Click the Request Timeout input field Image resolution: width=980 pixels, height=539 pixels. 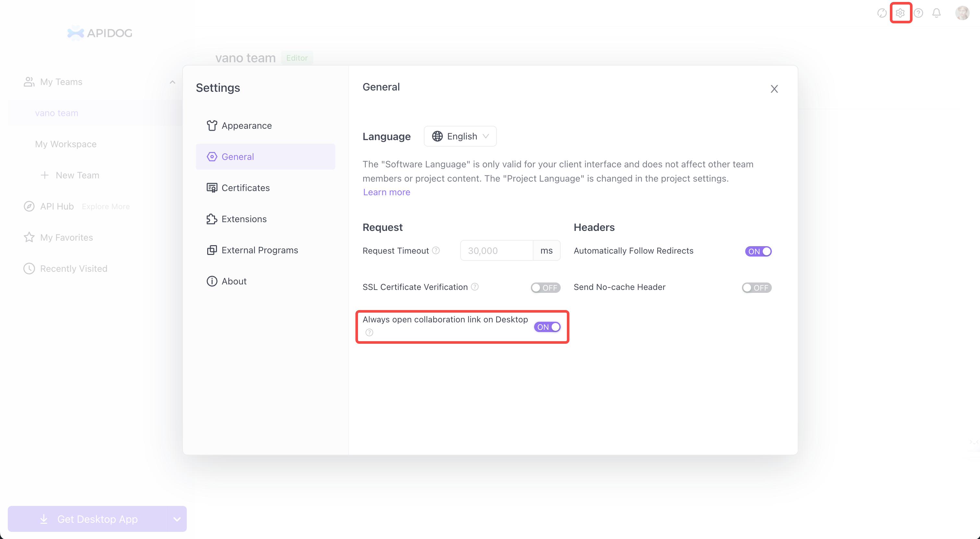496,250
